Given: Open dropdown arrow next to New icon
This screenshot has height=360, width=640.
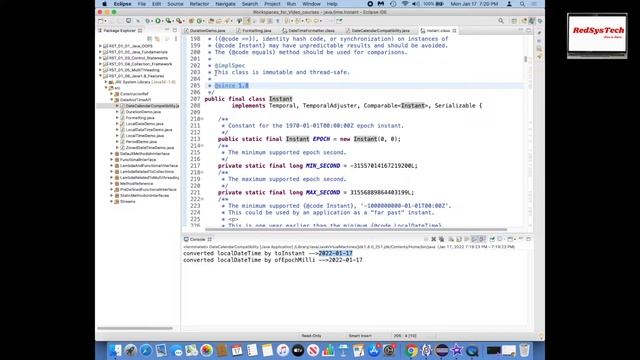Looking at the screenshot, I should (105, 21).
